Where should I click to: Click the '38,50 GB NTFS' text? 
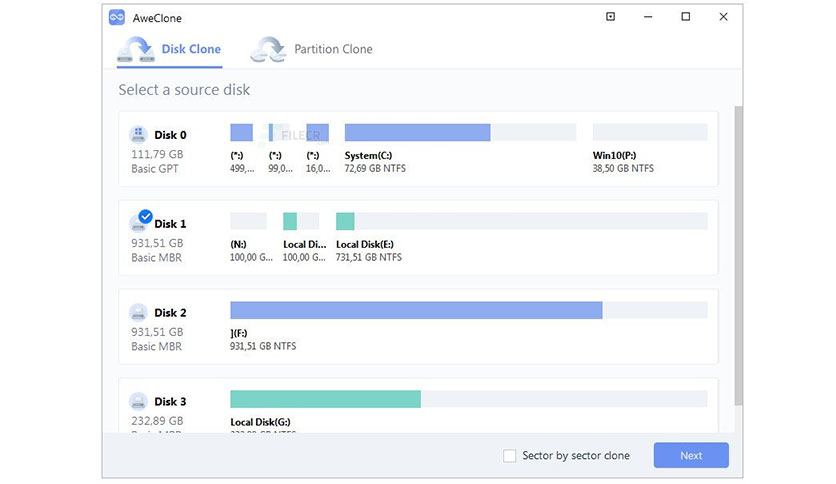(x=623, y=168)
